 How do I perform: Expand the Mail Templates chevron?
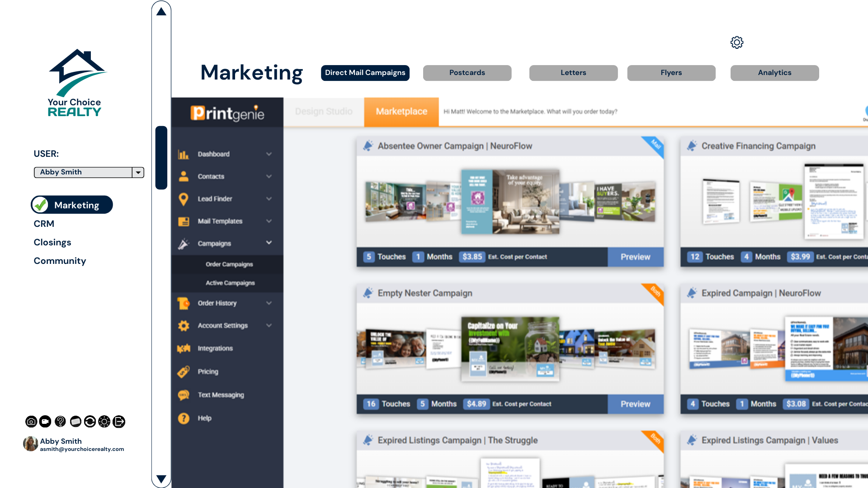tap(269, 221)
